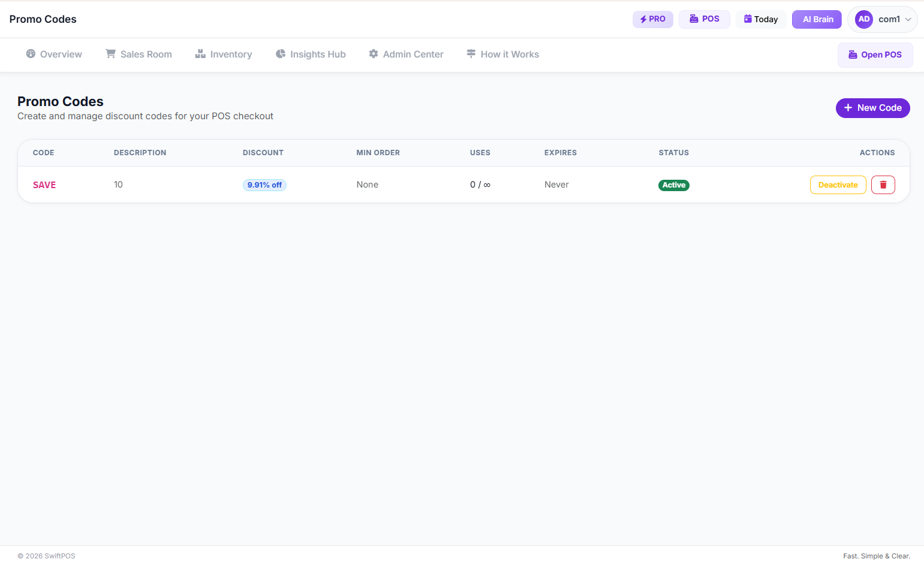Create a New Code
Viewport: 924px width, 565px height.
click(872, 108)
